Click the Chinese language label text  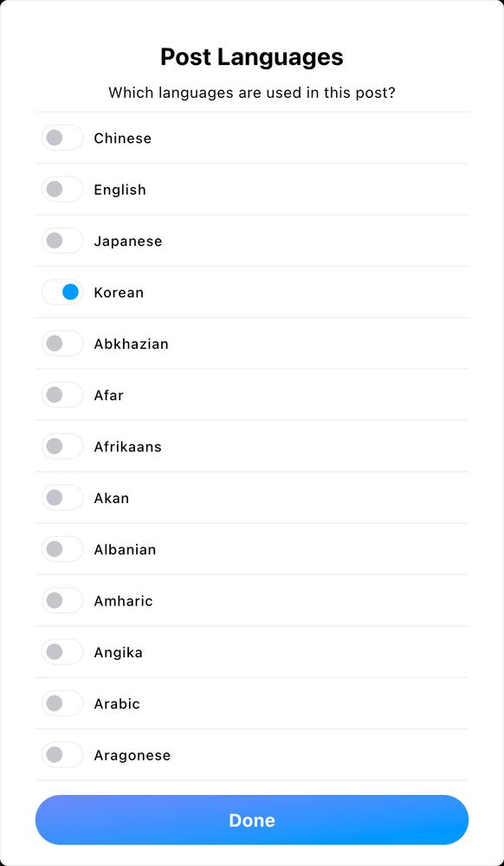(x=122, y=138)
